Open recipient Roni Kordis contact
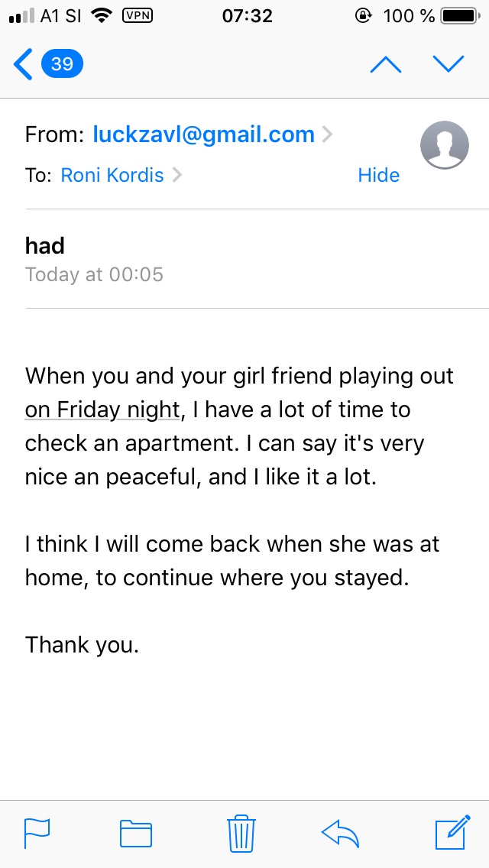 point(112,175)
